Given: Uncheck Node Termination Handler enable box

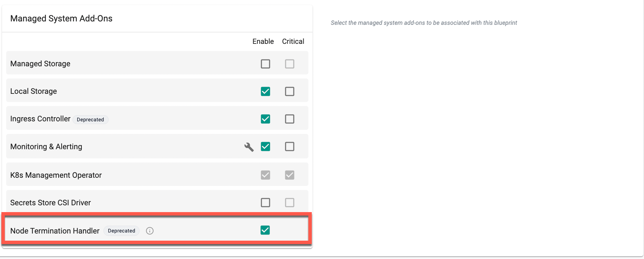Looking at the screenshot, I should (265, 230).
